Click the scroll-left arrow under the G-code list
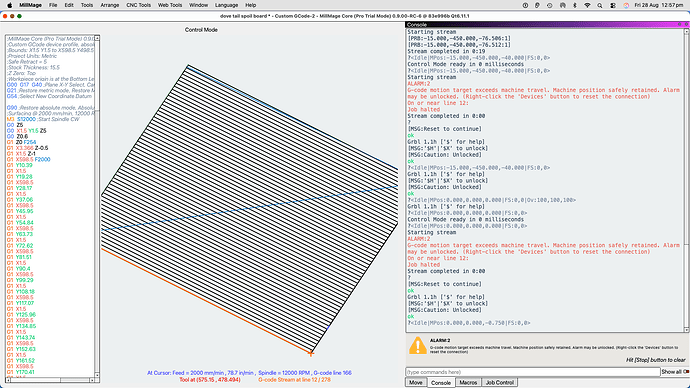The image size is (690, 388). click(8, 380)
